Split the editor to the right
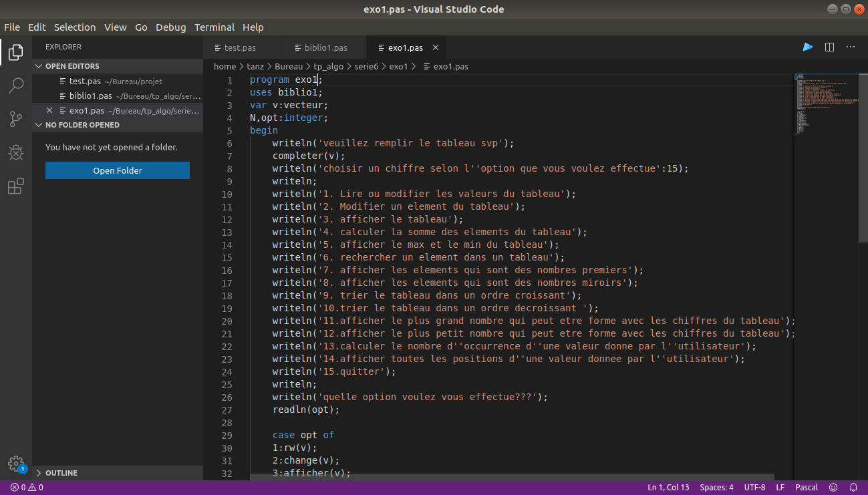The image size is (868, 495). pos(829,47)
